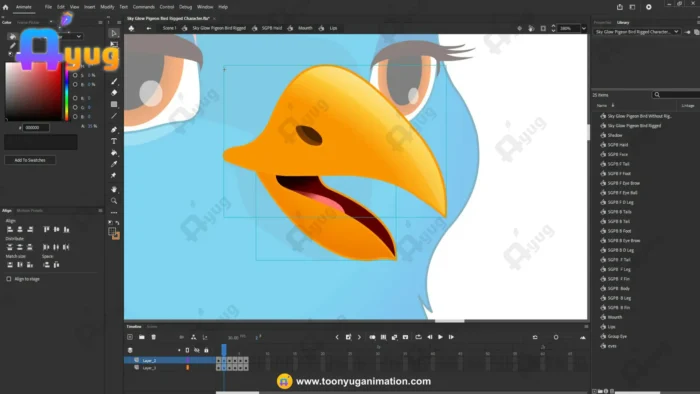Click the Animate home icon
Image resolution: width=700 pixels, height=394 pixels.
pyautogui.click(x=5, y=7)
